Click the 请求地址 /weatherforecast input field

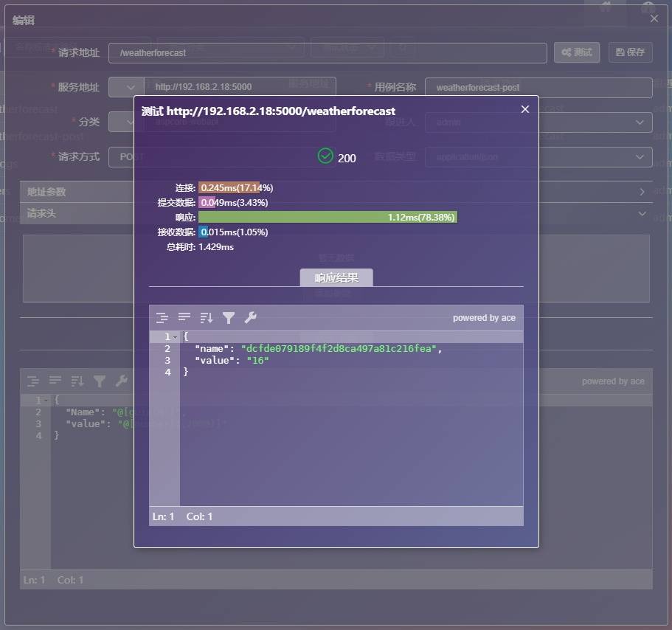[328, 53]
